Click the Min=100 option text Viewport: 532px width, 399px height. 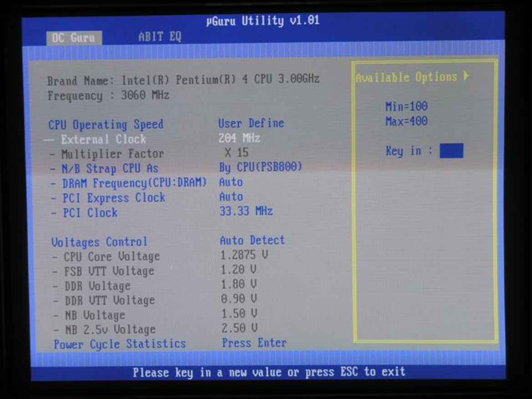click(x=406, y=106)
